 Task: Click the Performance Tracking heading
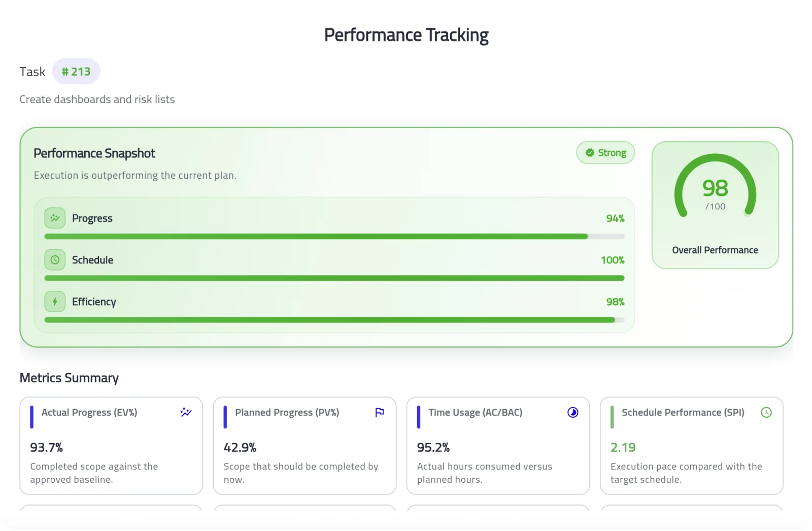pos(406,35)
